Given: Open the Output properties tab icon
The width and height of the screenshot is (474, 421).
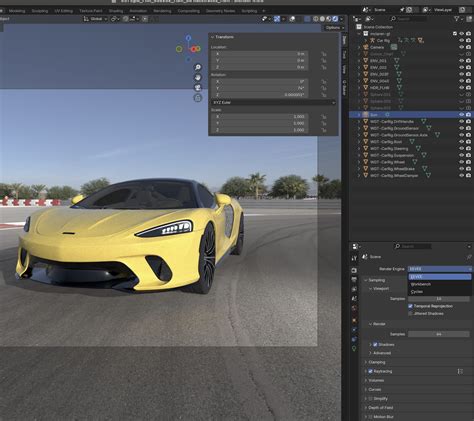Looking at the screenshot, I should 354,280.
